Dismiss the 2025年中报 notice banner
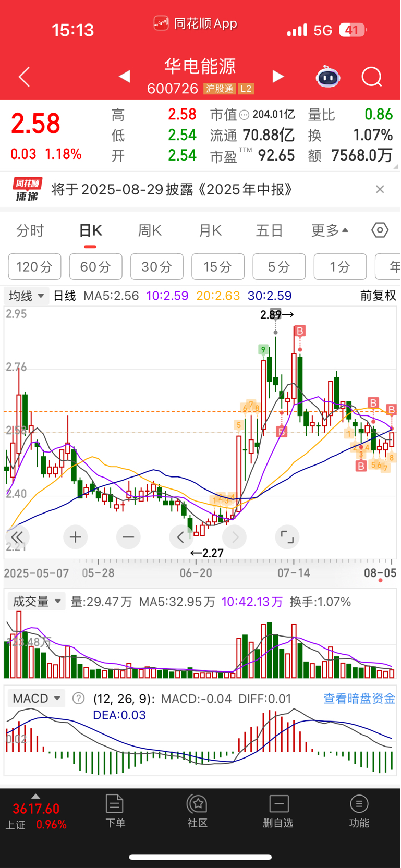 380,189
